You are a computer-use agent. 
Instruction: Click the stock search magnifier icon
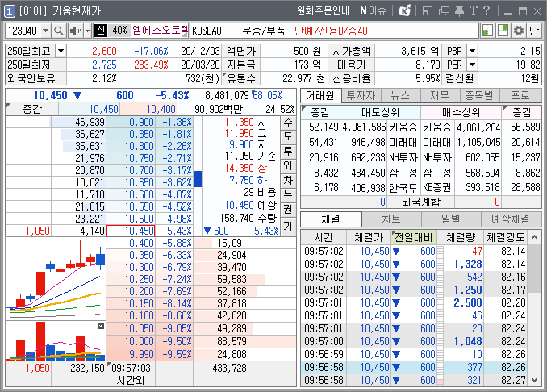(x=59, y=31)
